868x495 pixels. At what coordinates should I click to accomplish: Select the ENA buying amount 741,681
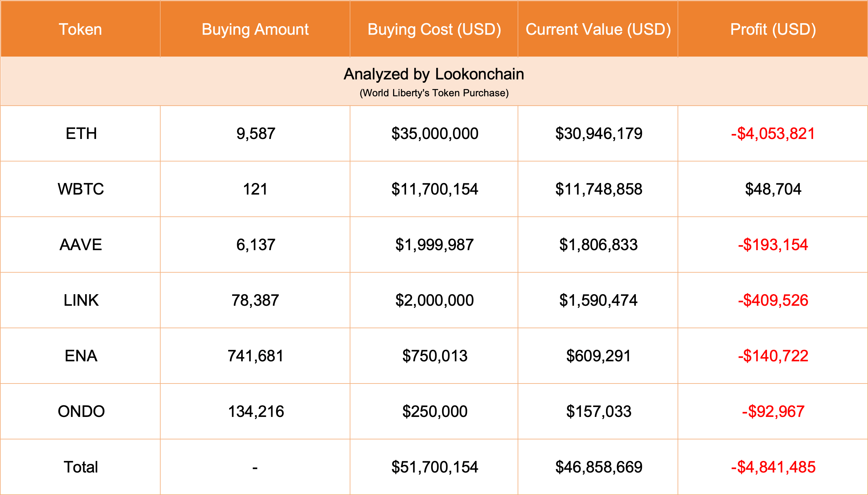(255, 356)
